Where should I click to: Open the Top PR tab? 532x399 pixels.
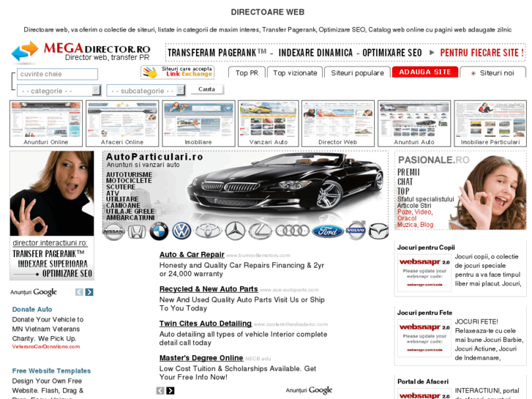[247, 72]
